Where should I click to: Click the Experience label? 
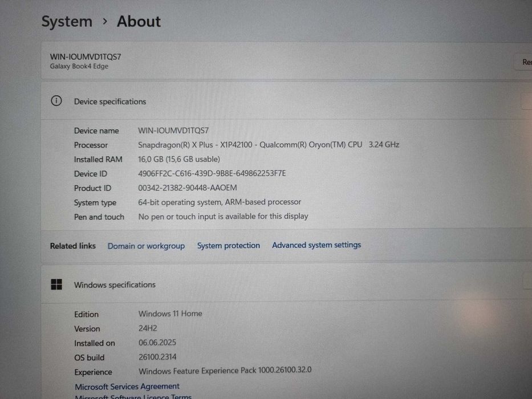coord(93,372)
